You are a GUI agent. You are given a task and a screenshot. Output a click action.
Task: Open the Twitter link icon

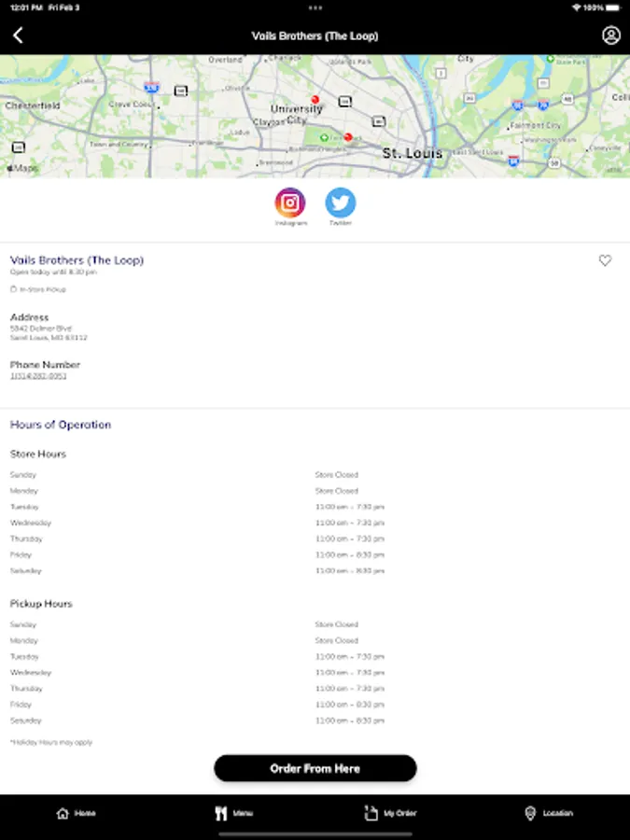340,203
